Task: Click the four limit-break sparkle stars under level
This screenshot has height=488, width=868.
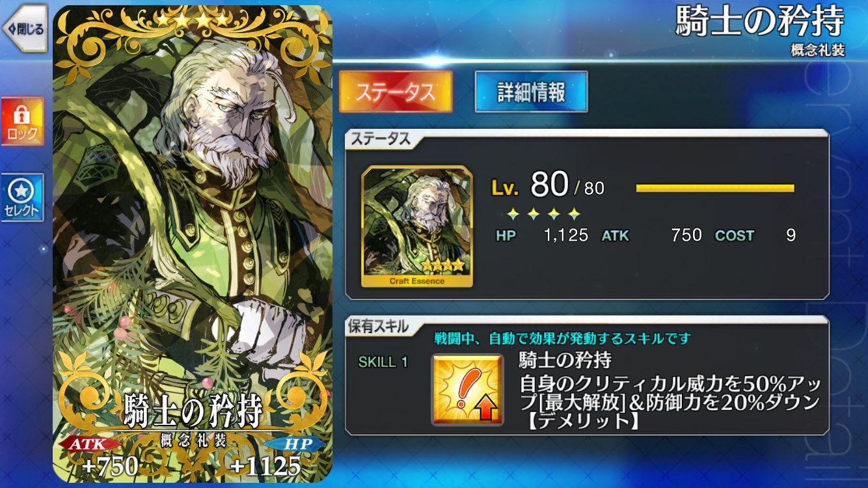Action: (x=544, y=213)
